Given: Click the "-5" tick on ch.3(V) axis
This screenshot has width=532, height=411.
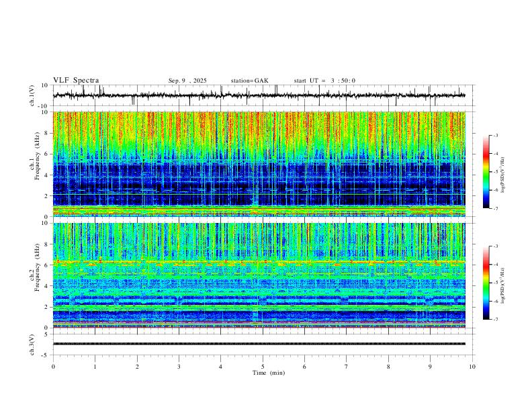Looking at the screenshot, I should coord(46,355).
